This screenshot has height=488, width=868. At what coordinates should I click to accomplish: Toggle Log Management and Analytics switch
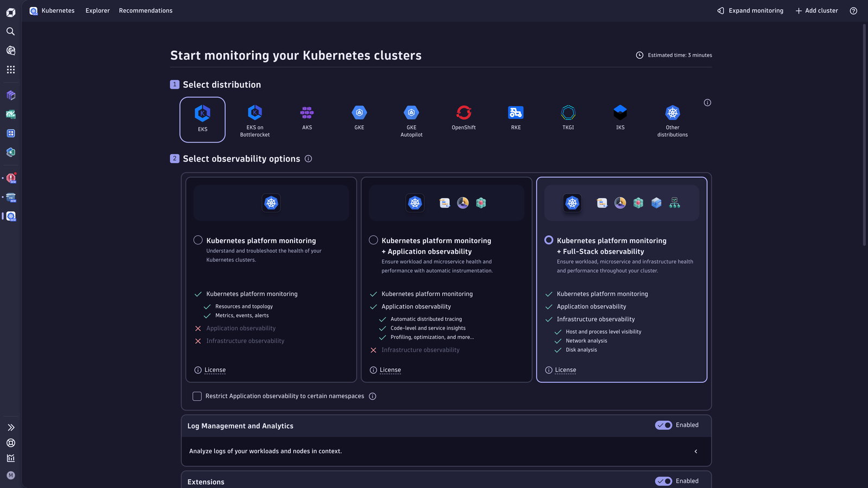[x=663, y=425]
